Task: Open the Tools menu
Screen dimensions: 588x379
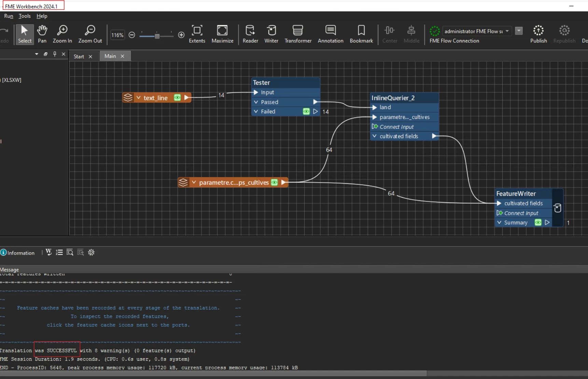Action: tap(25, 16)
